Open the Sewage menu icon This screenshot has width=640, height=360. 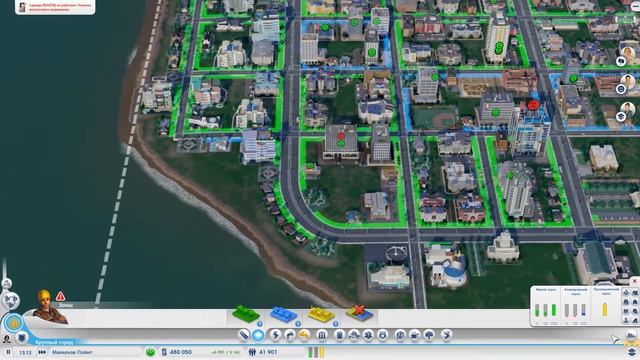point(304,335)
